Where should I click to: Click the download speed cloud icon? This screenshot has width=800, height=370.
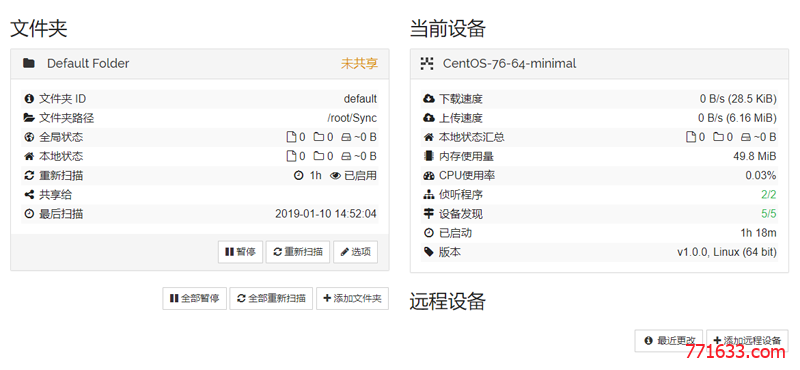pyautogui.click(x=429, y=98)
